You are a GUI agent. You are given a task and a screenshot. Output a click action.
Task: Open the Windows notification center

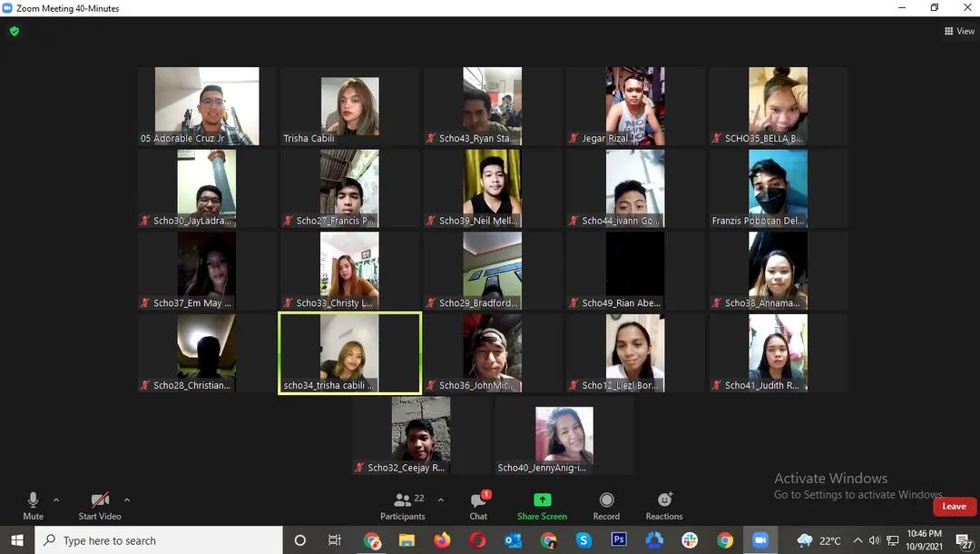coord(965,541)
